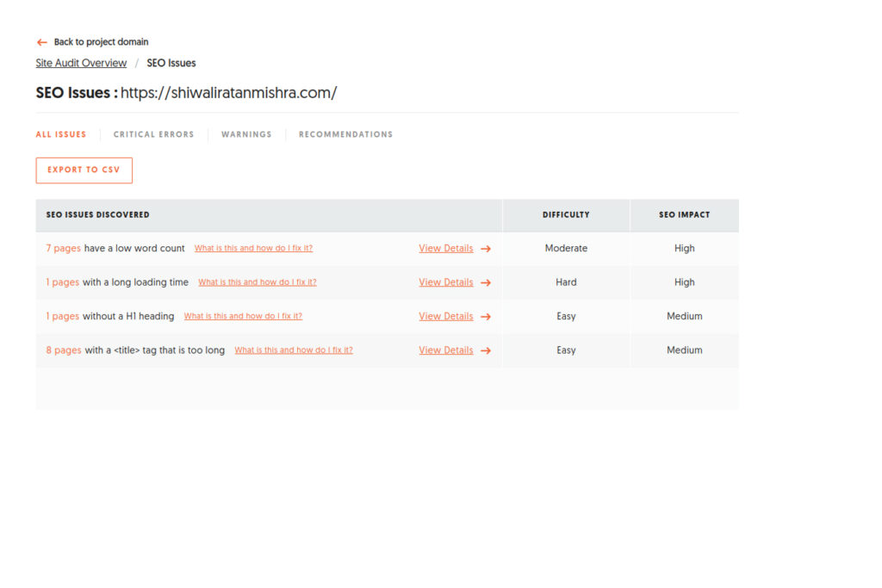Click 'Hard' difficulty cell
882x588 pixels.
[x=566, y=282]
